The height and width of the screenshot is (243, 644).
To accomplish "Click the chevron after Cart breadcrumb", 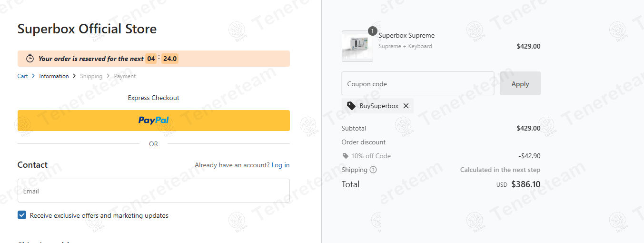I will [x=33, y=76].
